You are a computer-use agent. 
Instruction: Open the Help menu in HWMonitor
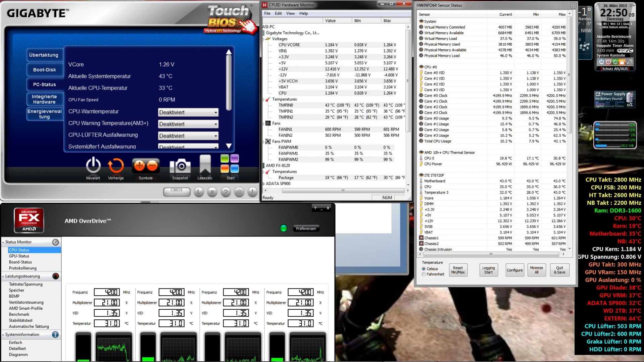pos(303,13)
